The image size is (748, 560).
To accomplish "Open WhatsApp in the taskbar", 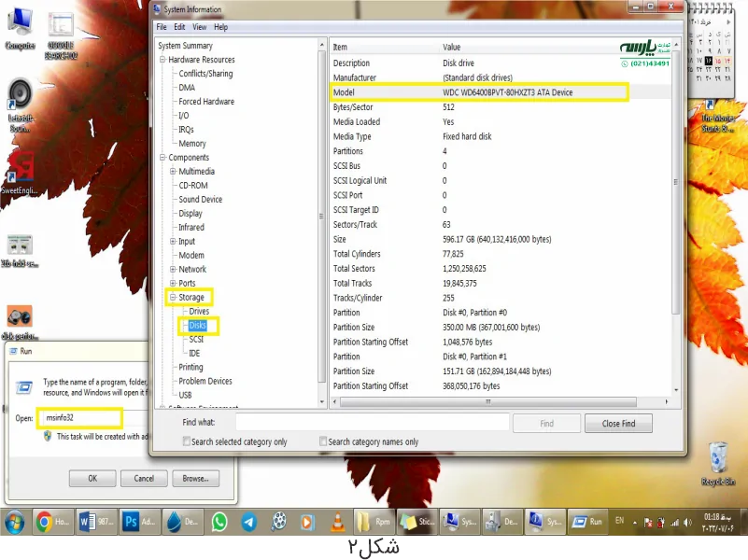I will [219, 522].
